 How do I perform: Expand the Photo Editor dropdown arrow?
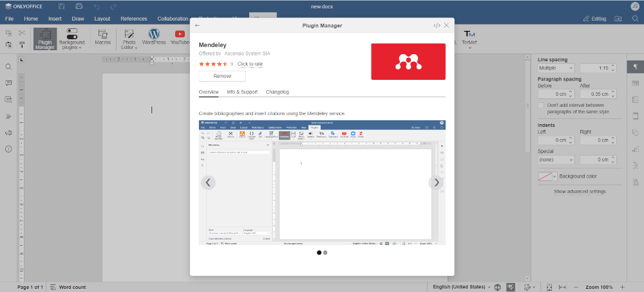click(136, 48)
